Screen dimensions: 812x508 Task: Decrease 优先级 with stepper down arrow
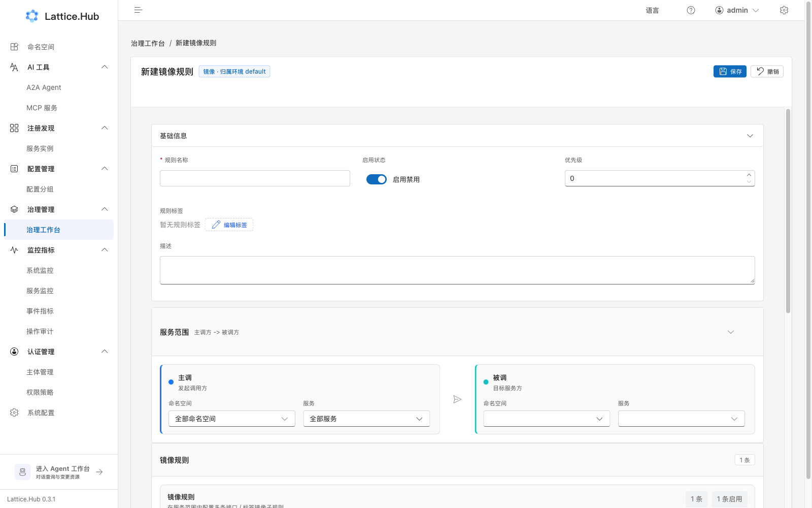pos(749,182)
